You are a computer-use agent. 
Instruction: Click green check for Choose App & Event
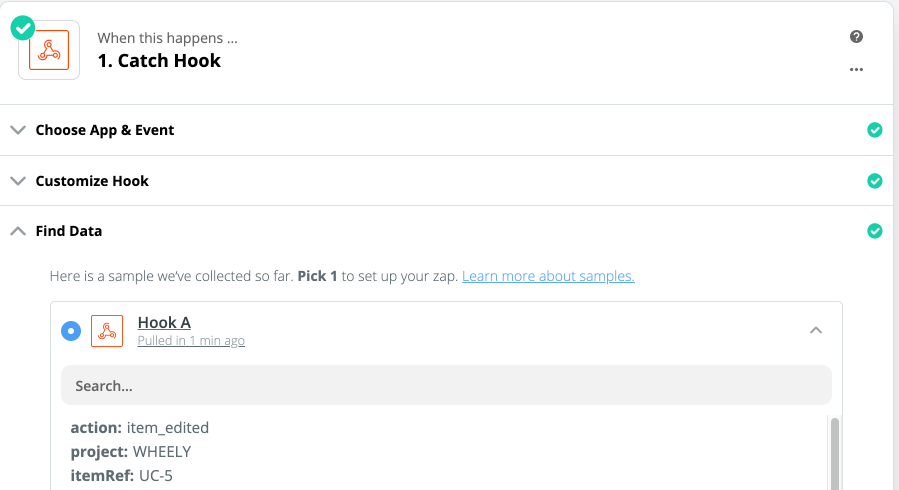pos(874,130)
